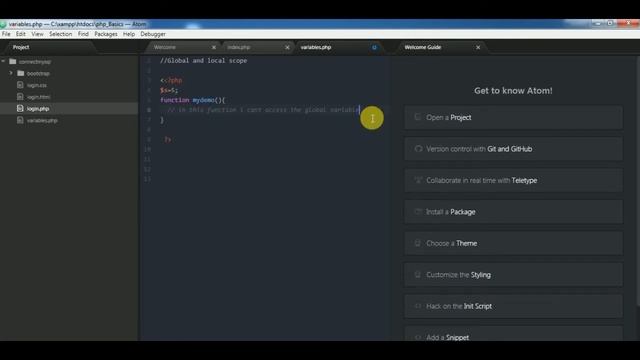Click the opening '<?php' tag line
The height and width of the screenshot is (360, 640).
pos(171,80)
